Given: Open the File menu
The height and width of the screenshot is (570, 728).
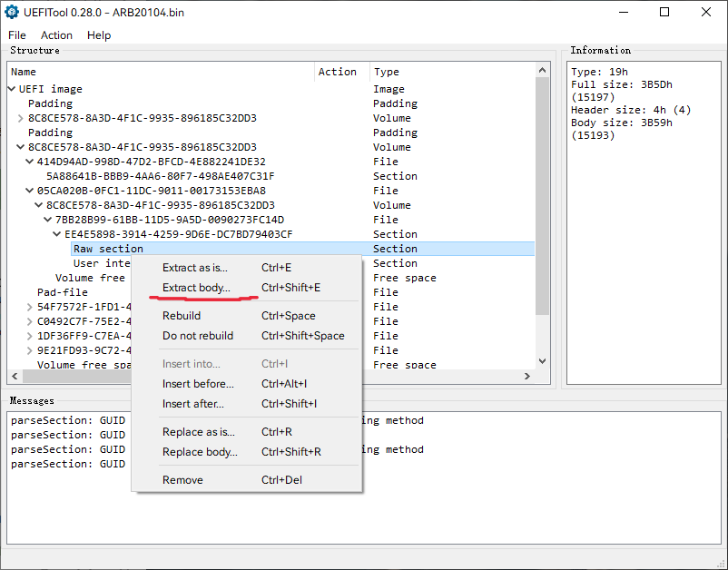Looking at the screenshot, I should (17, 35).
